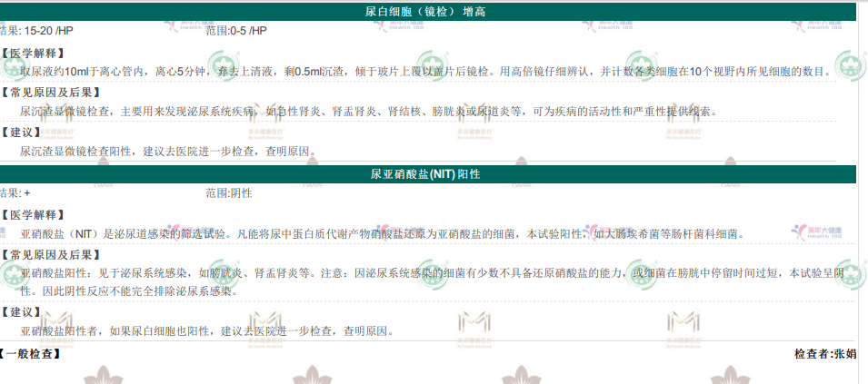
Task: Click the examiner name 检查者:张娟
Action: click(x=825, y=353)
